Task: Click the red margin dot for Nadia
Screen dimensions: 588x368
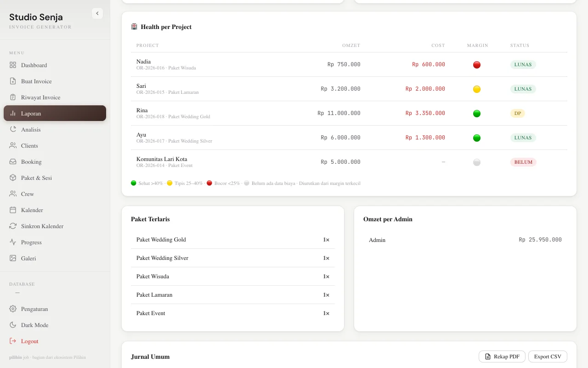Action: tap(477, 65)
